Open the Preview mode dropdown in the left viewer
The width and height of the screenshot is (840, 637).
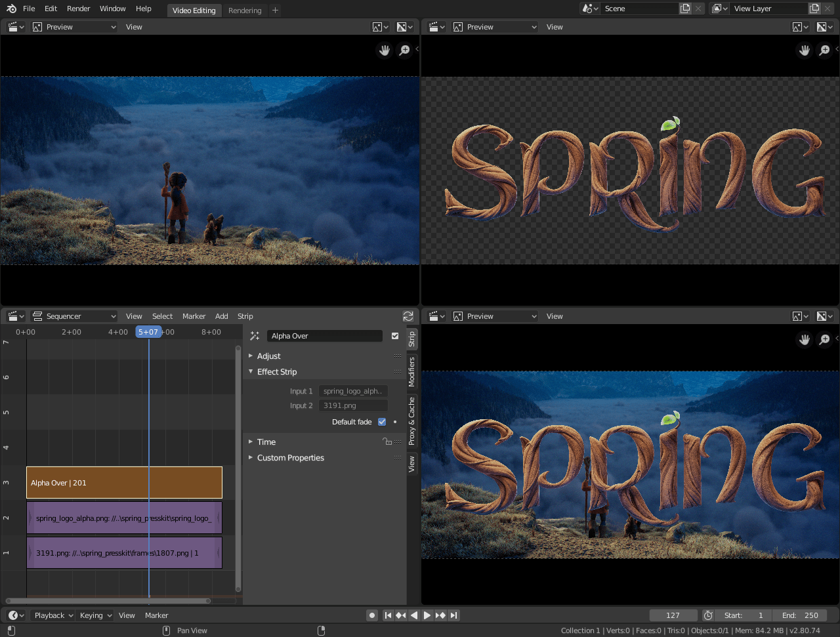point(74,26)
